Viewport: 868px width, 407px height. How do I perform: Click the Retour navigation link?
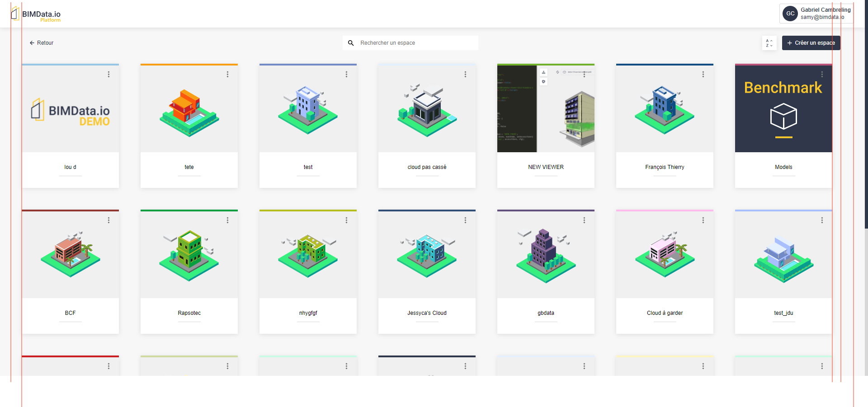tap(45, 42)
